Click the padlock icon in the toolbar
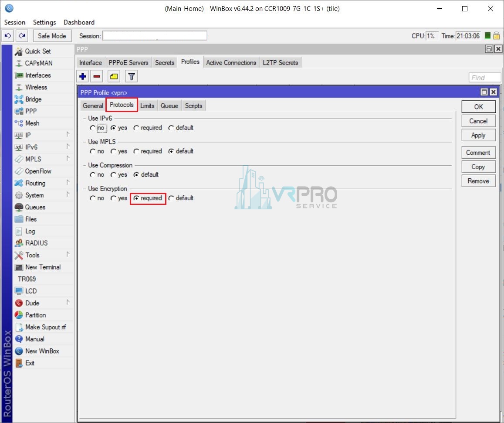The height and width of the screenshot is (423, 504). click(496, 35)
